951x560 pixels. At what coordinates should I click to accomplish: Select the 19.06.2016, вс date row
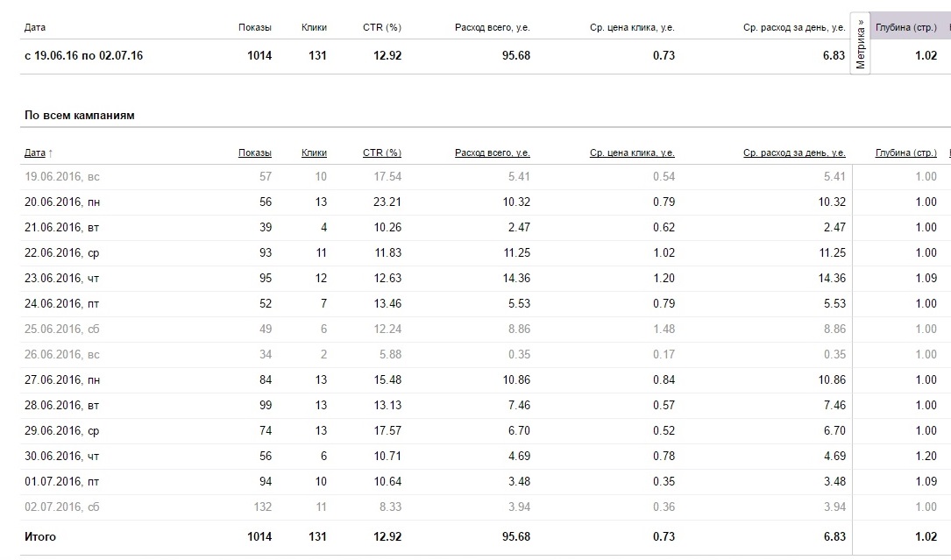(x=62, y=177)
